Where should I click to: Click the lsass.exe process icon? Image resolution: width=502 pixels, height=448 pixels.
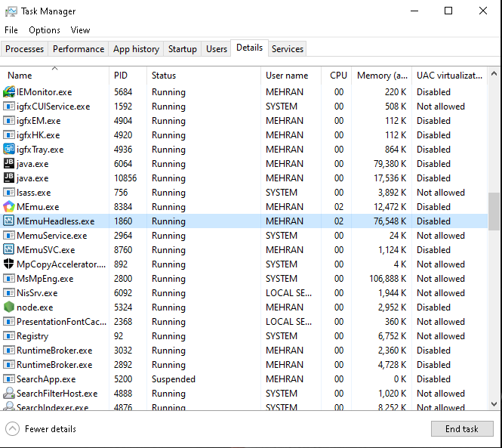(8, 193)
